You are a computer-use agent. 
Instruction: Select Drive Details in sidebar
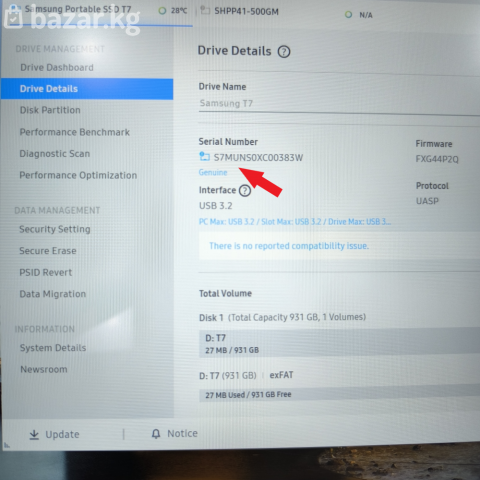coord(87,89)
